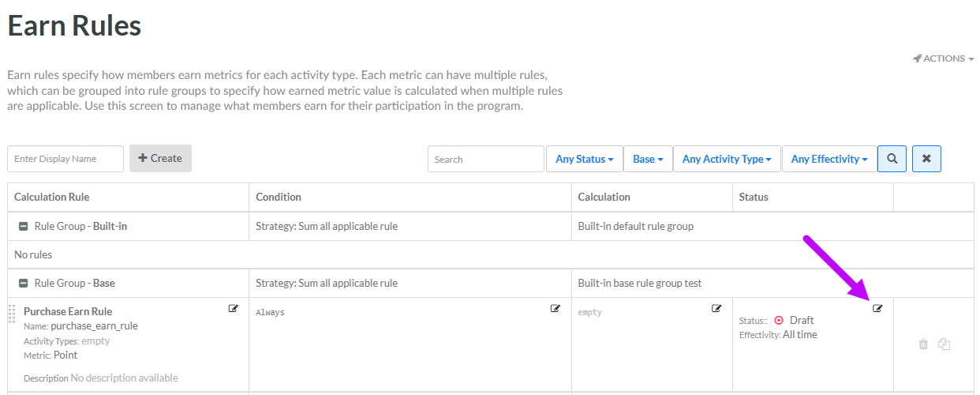Open the Any Status filter dropdown
The height and width of the screenshot is (395, 980).
point(584,159)
